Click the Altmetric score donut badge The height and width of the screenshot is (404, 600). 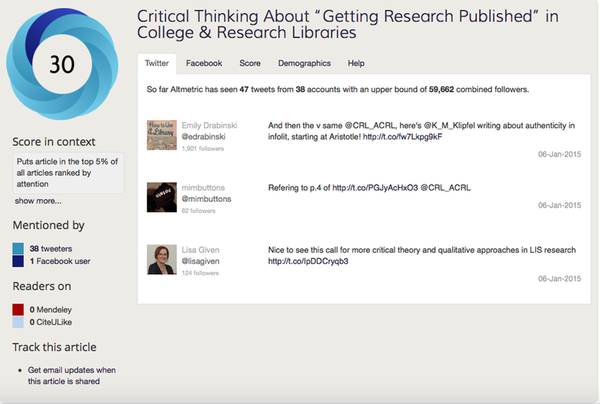pos(62,64)
